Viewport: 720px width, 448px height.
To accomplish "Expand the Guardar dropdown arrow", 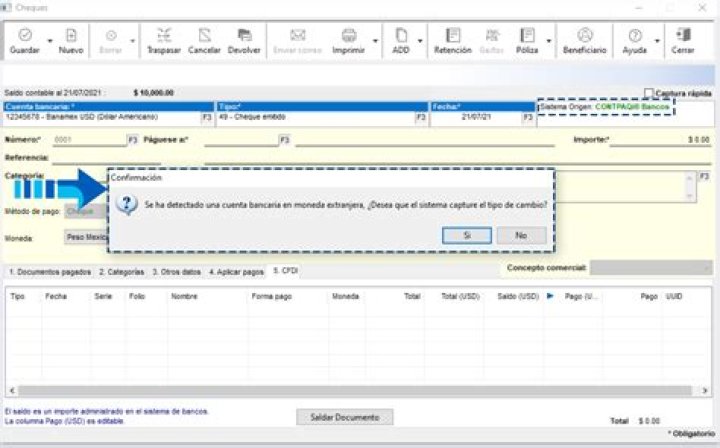I will point(47,42).
